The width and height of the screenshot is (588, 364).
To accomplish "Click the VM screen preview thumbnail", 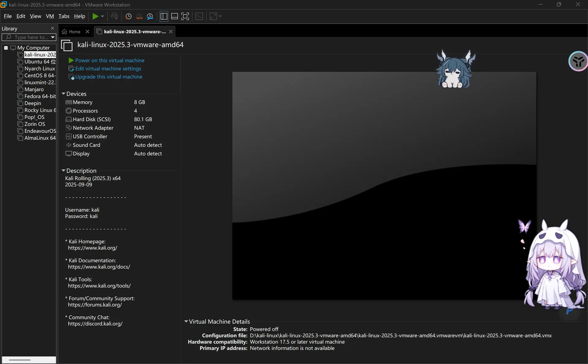I will (x=384, y=186).
